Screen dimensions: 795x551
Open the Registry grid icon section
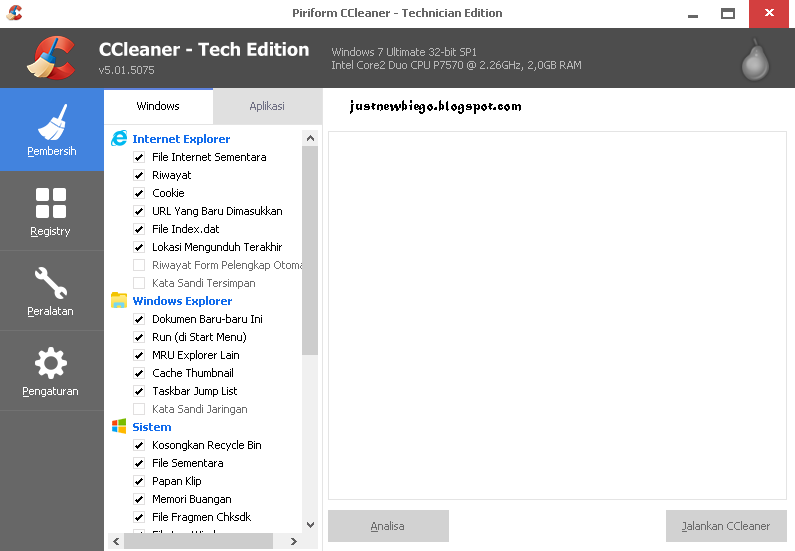pos(50,211)
